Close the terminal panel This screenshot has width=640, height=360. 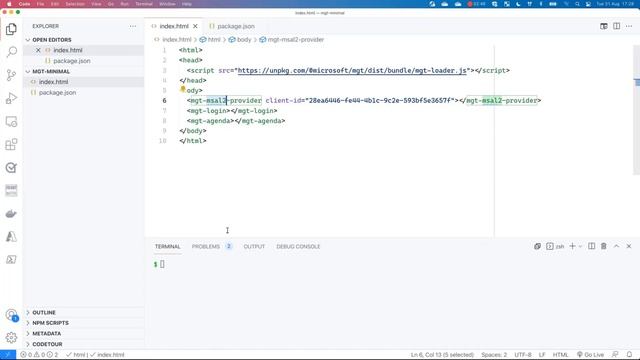pos(629,246)
